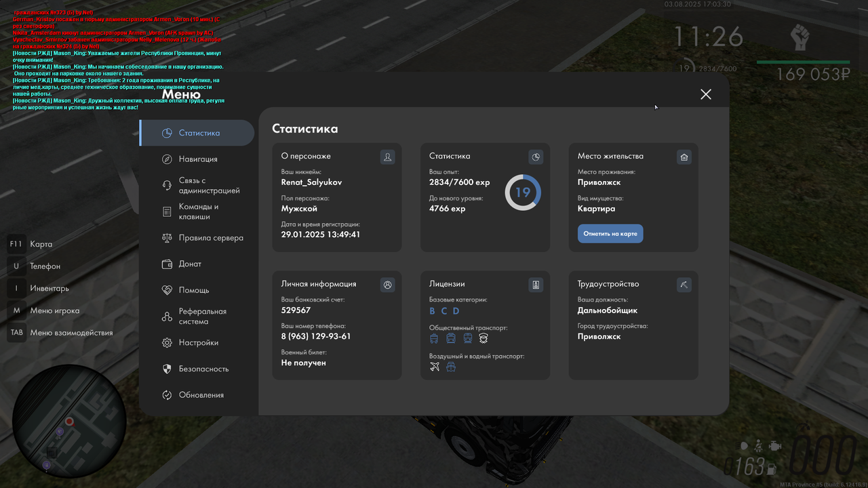Click the raised fist HUD icon
Screen dimensions: 868x488
pyautogui.click(x=800, y=37)
